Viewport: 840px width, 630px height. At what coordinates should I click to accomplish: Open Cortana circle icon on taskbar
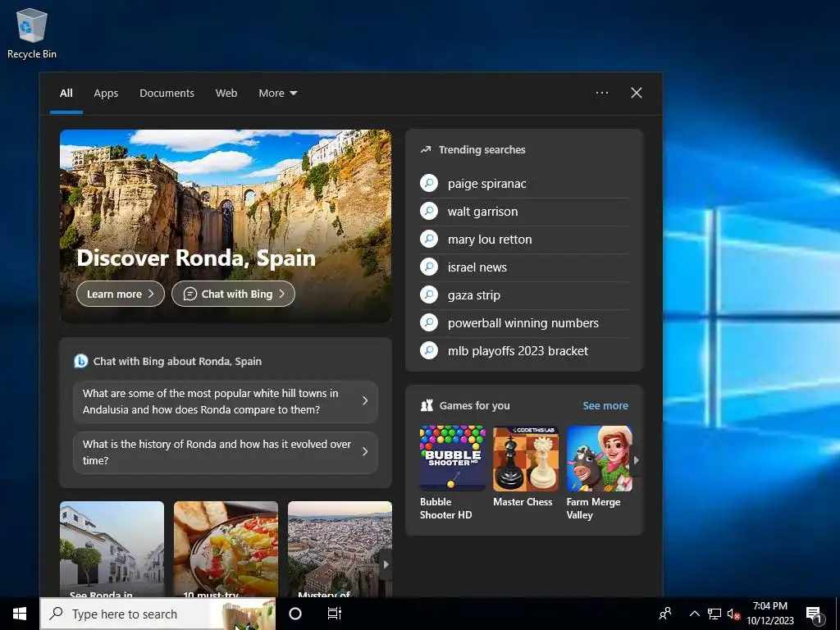point(295,614)
